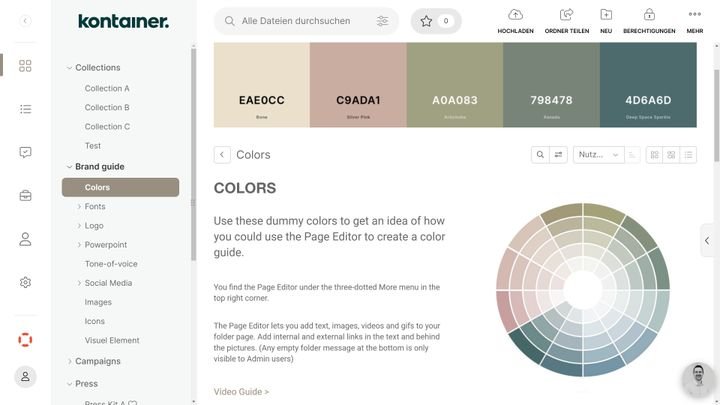This screenshot has height=405, width=720.
Task: Open Tone-of-voice folder
Action: coord(111,264)
